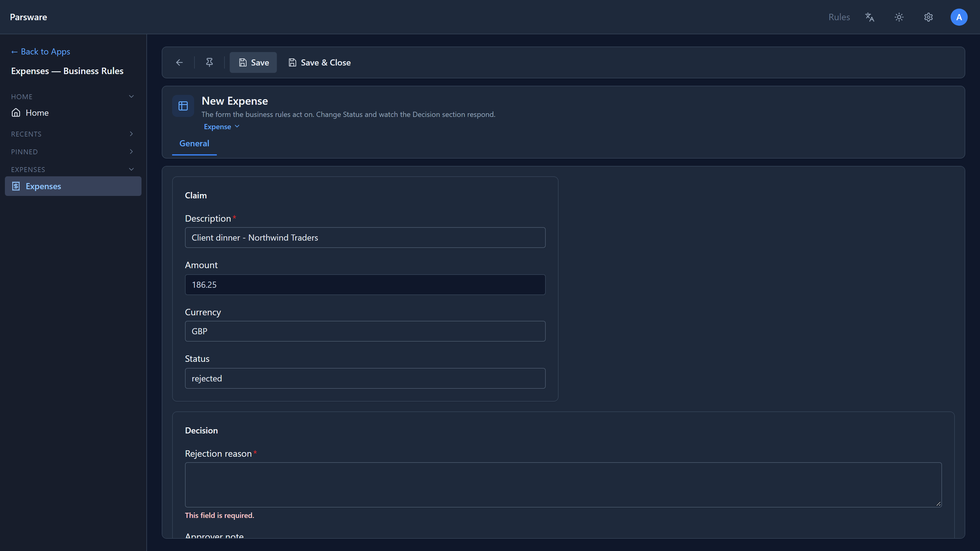Click Save & Close
The width and height of the screenshot is (980, 551).
click(319, 62)
